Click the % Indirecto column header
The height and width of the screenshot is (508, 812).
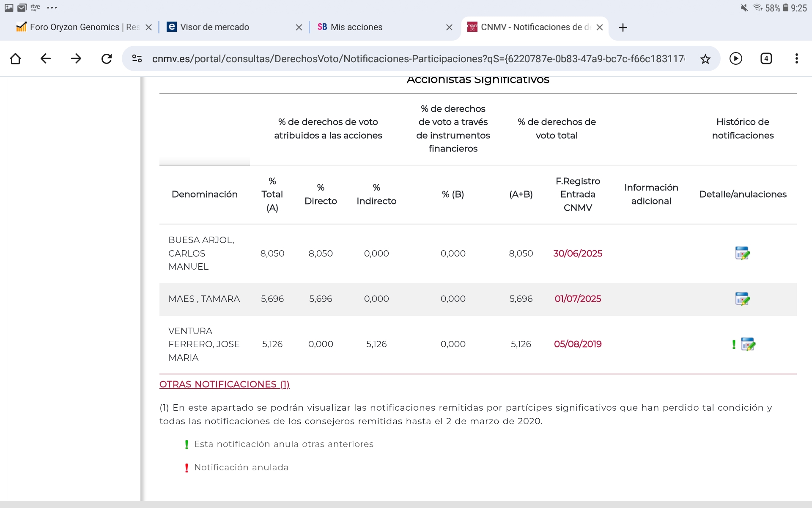(376, 194)
